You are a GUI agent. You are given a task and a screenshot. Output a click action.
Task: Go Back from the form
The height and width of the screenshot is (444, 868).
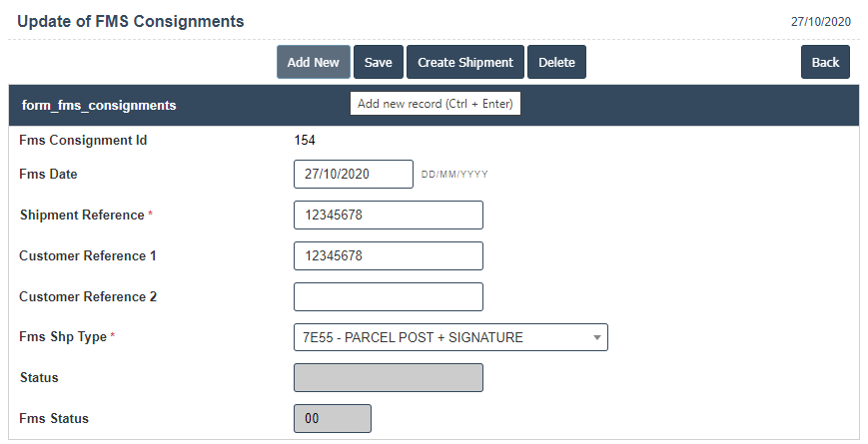click(825, 62)
